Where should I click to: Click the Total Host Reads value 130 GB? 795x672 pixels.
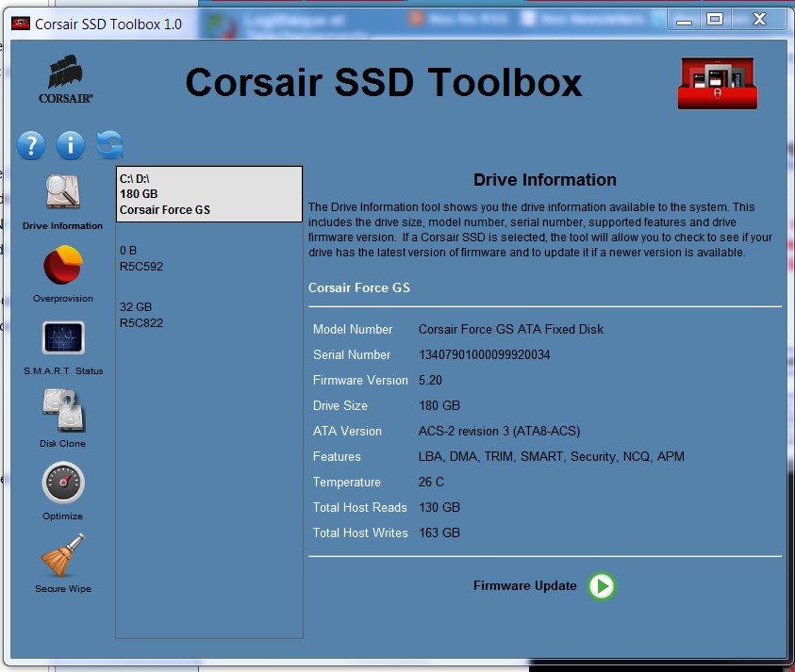tap(439, 507)
